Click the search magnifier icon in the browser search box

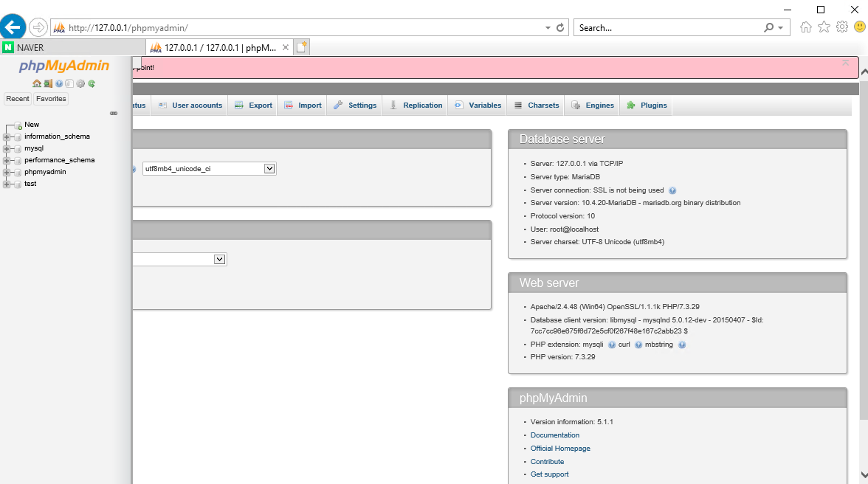769,27
